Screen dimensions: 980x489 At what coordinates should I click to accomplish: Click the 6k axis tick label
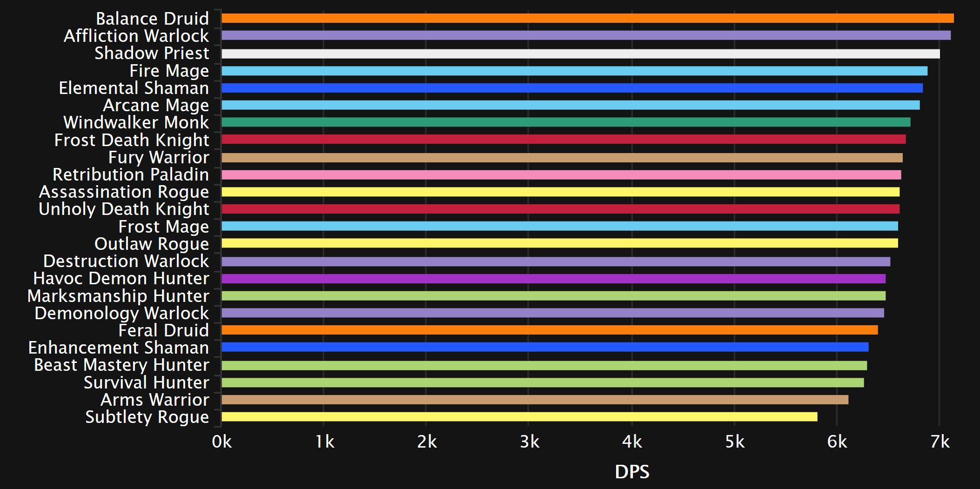(x=837, y=442)
